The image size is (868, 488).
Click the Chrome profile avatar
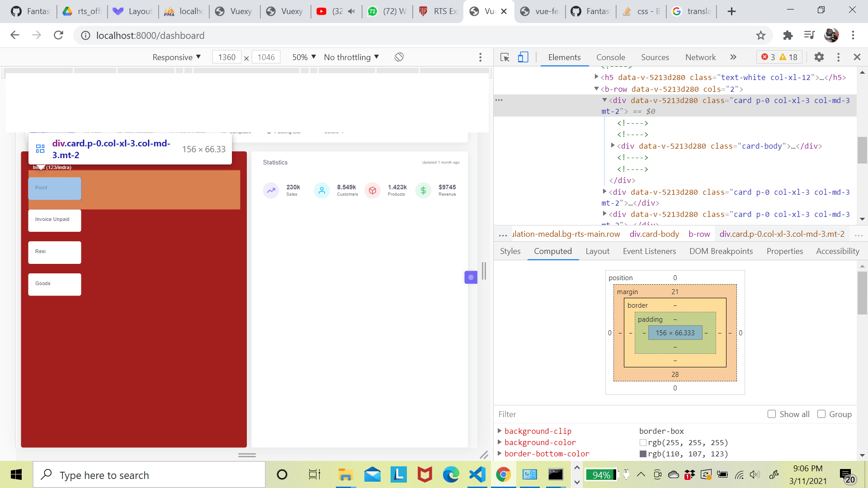832,35
